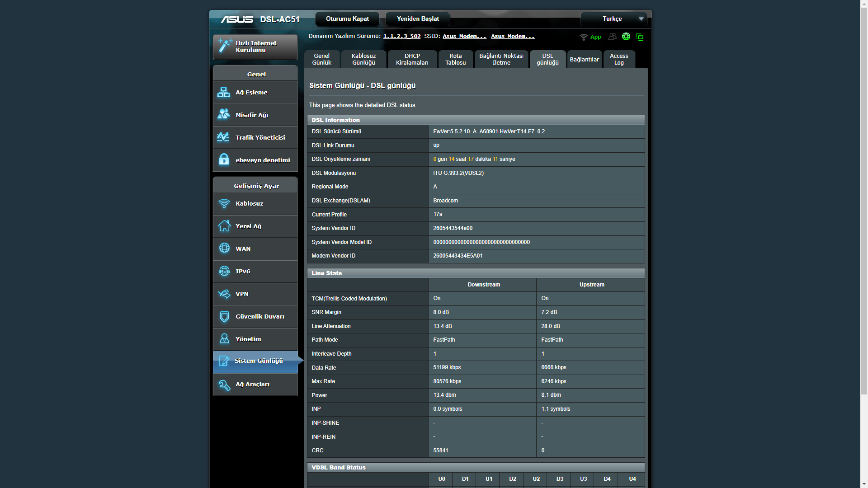Click the first Asus Modem SSID link

(465, 36)
